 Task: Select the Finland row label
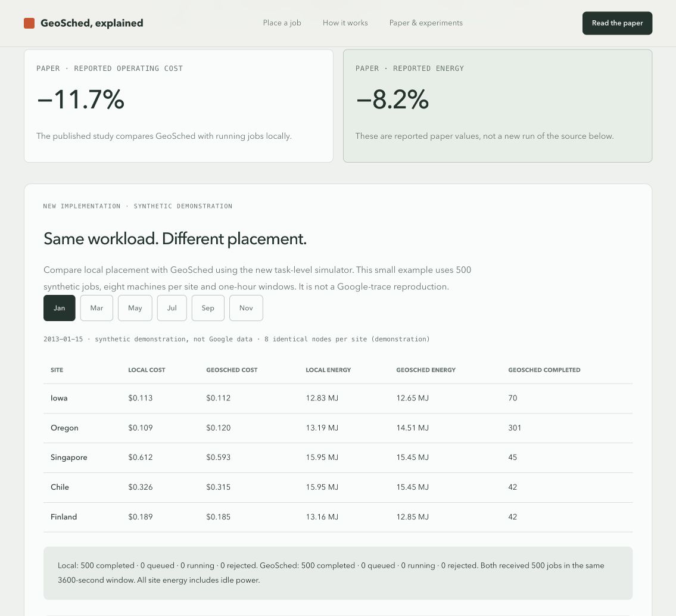click(63, 517)
